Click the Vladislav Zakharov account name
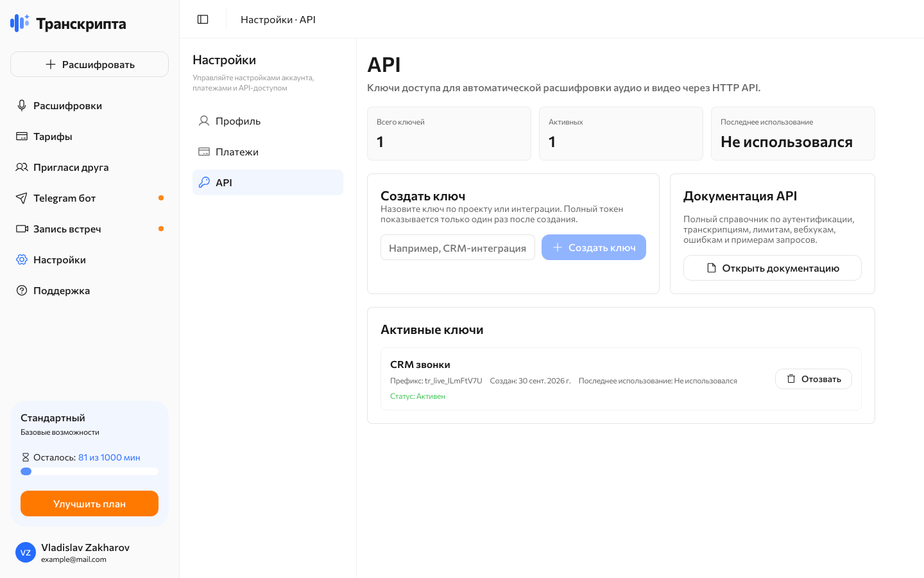This screenshot has width=924, height=578. point(85,547)
